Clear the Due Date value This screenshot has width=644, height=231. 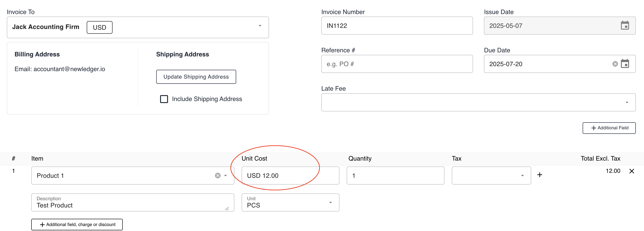[615, 64]
